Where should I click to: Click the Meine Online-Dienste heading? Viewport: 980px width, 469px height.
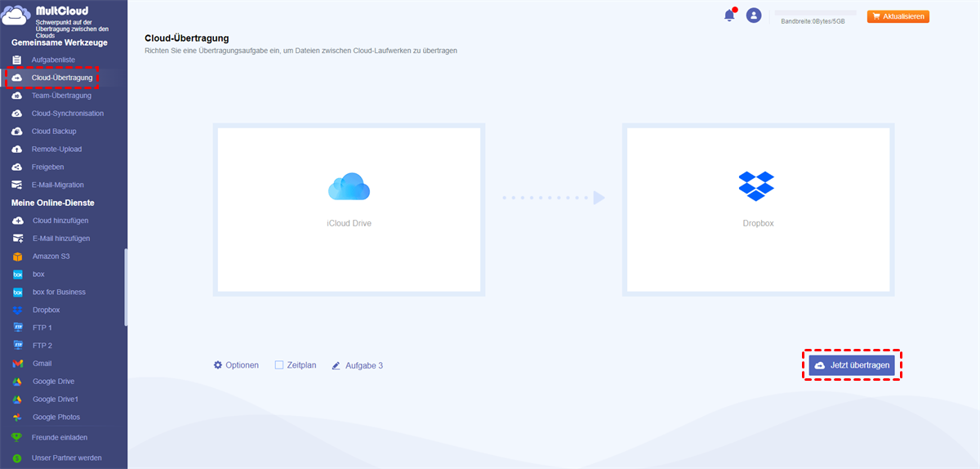52,203
